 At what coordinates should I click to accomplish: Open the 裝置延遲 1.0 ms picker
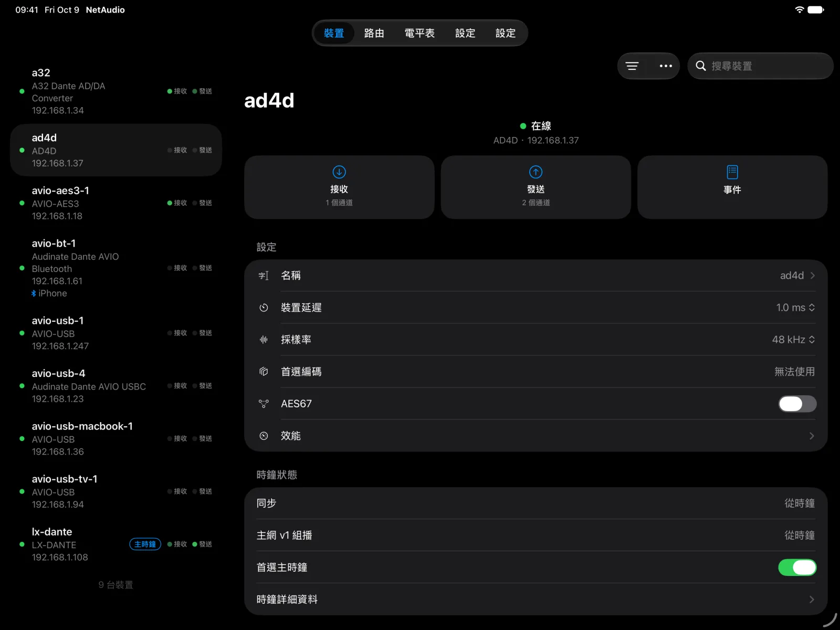click(795, 308)
